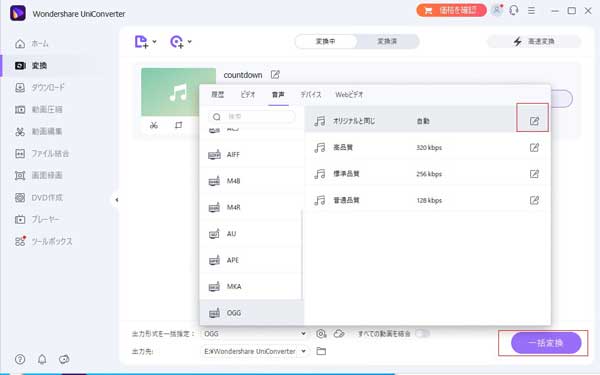The height and width of the screenshot is (375, 600).
Task: Edit settings of the 256 kbps preset
Action: point(534,174)
